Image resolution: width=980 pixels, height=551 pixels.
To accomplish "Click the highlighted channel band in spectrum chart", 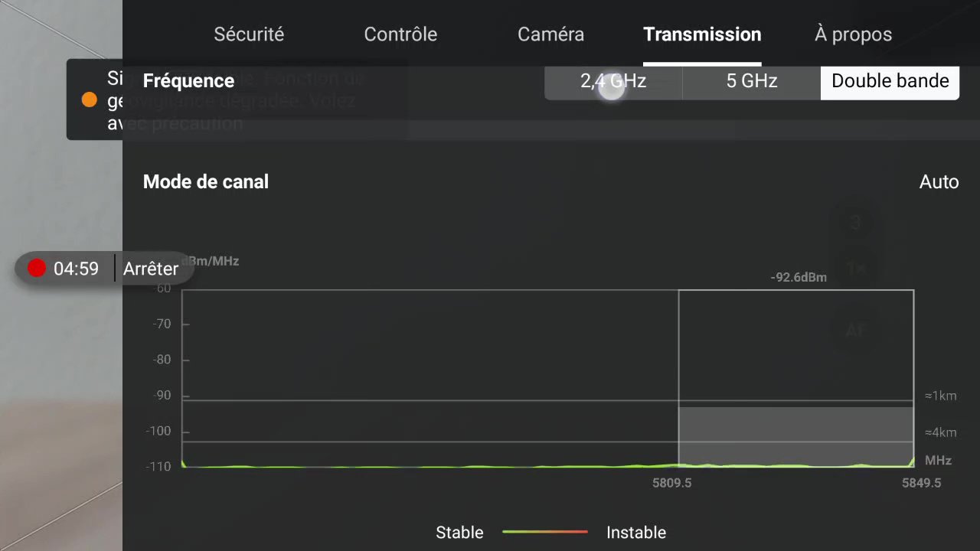I will [795, 437].
